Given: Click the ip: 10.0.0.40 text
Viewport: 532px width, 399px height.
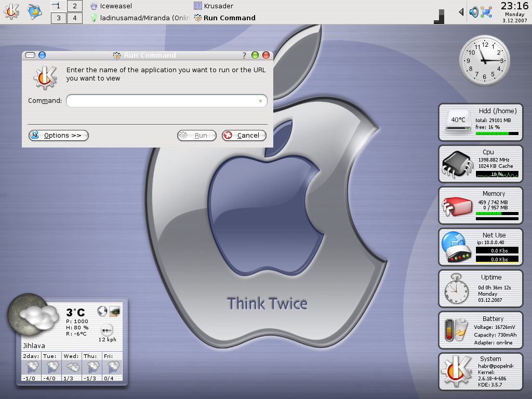Looking at the screenshot, I should (x=490, y=243).
